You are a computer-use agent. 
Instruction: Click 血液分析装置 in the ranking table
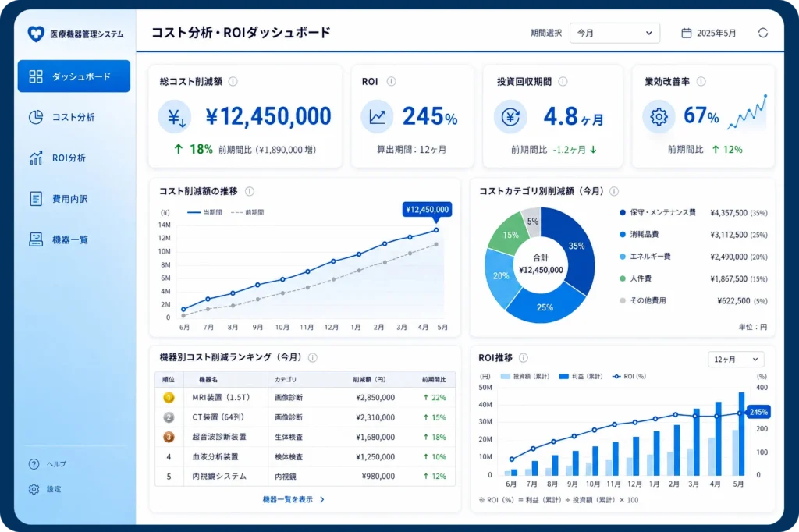click(215, 457)
